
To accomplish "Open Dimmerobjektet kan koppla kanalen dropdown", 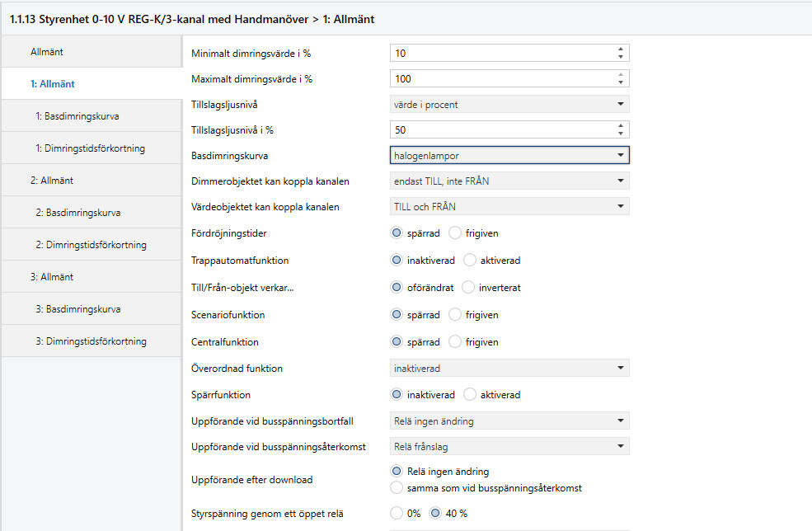I will point(509,181).
